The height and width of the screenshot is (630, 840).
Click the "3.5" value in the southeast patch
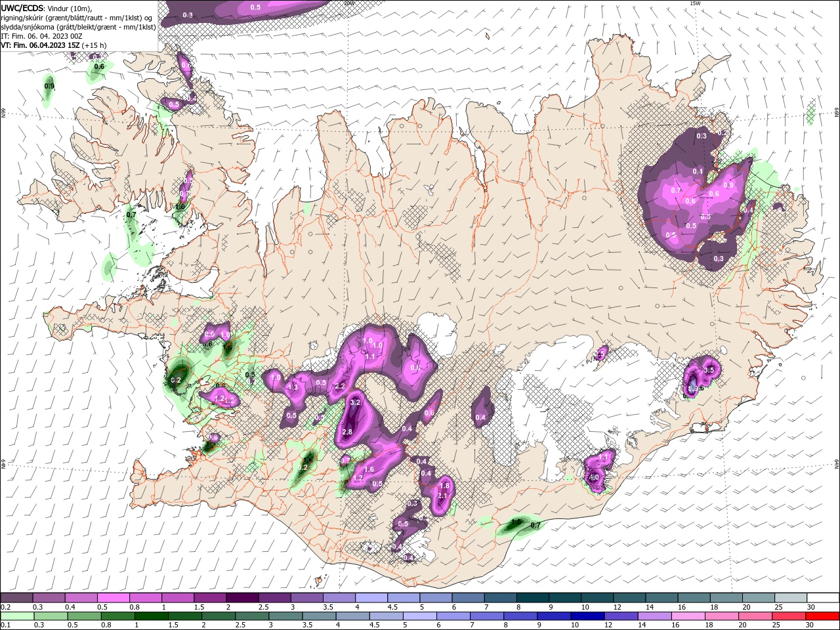pyautogui.click(x=709, y=370)
